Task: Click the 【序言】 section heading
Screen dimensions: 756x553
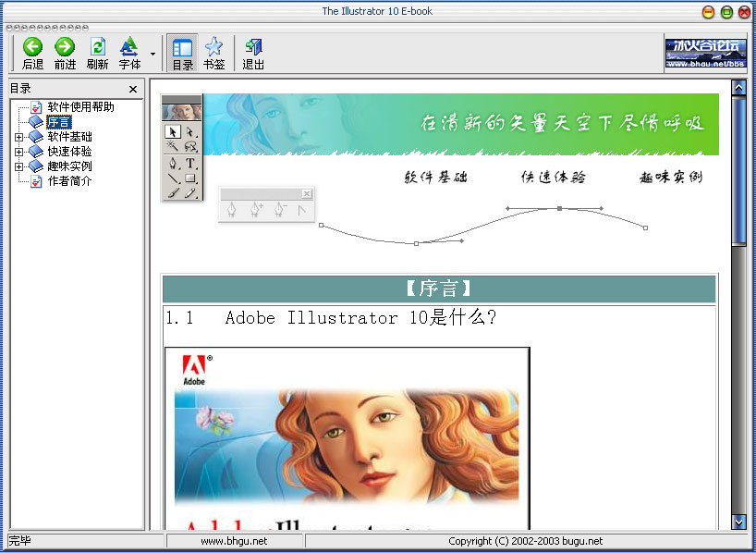Action: tap(439, 289)
